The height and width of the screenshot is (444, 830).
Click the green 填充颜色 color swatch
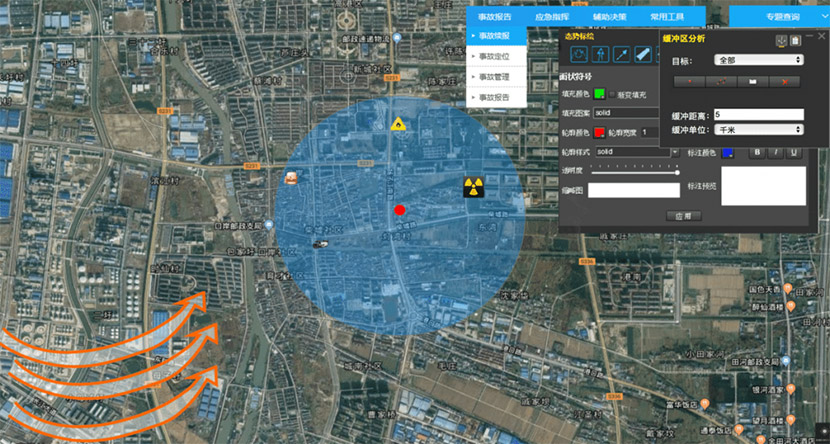599,94
